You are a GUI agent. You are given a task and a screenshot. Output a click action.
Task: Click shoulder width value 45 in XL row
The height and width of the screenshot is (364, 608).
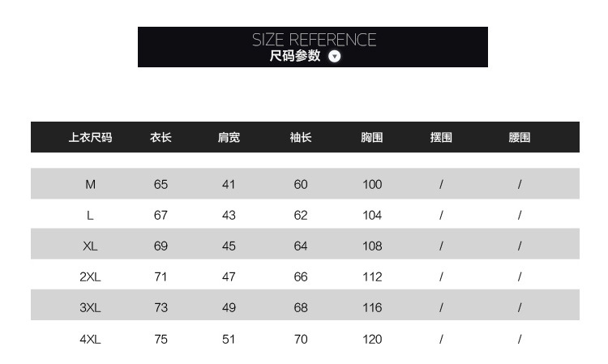pyautogui.click(x=229, y=246)
